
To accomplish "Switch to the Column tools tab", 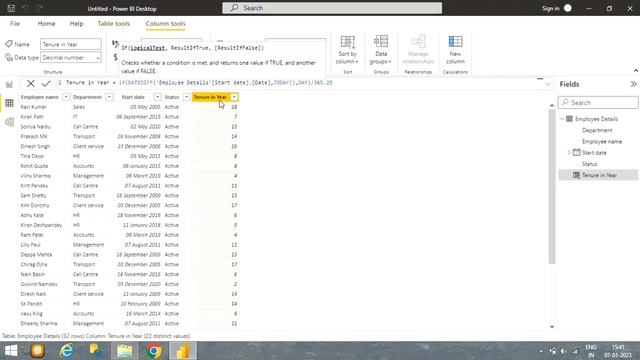I will point(165,24).
